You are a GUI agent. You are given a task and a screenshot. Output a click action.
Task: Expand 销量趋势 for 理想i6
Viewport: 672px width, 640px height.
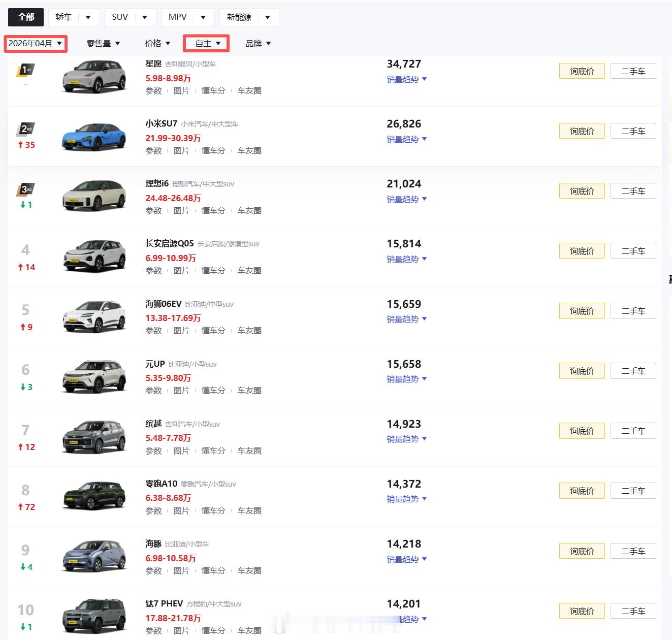[407, 199]
